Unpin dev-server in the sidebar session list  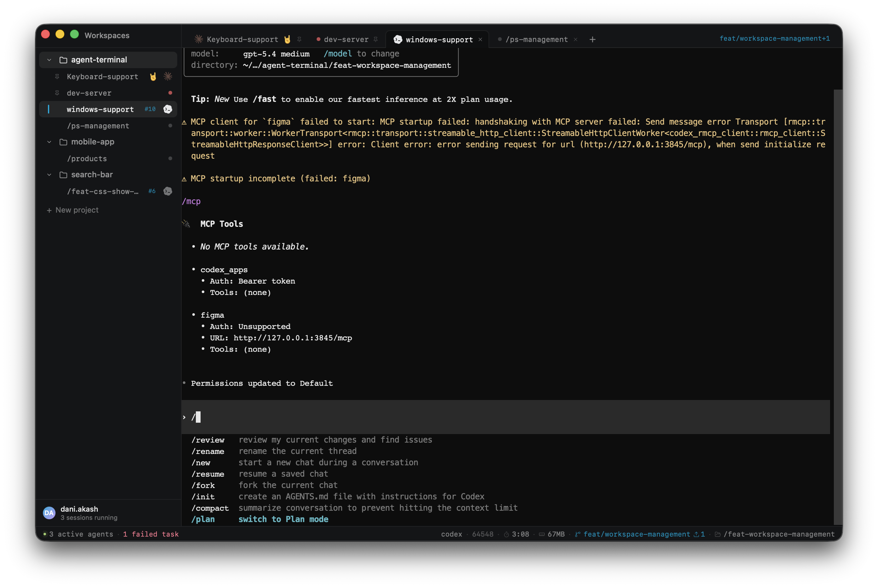[57, 93]
